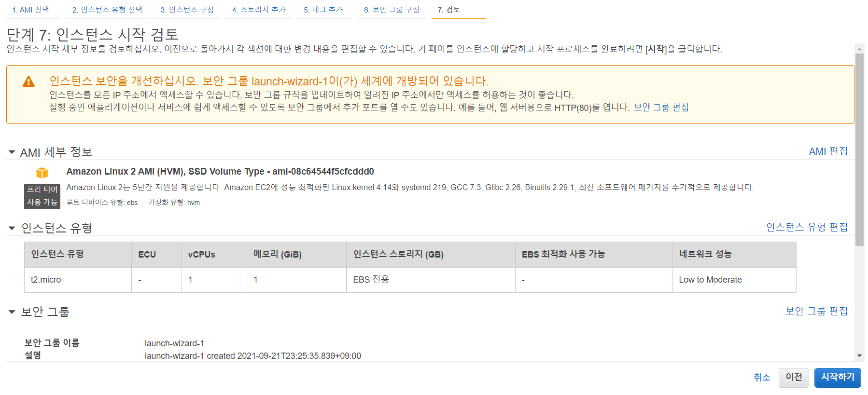Click the 보안 그룹 이름 label
The height and width of the screenshot is (395, 868).
coord(52,343)
